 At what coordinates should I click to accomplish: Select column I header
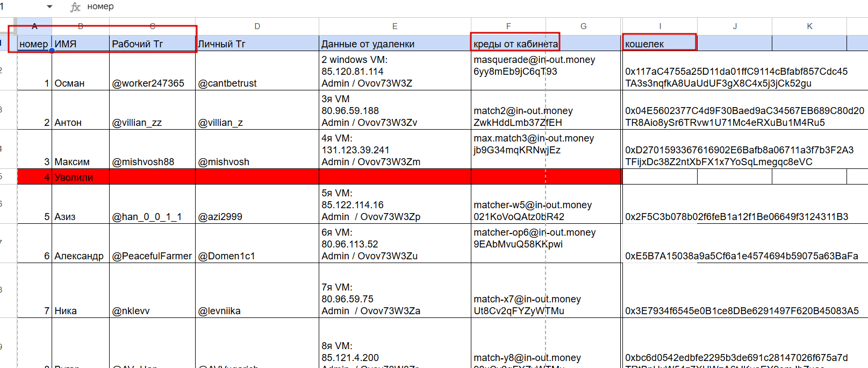point(660,26)
